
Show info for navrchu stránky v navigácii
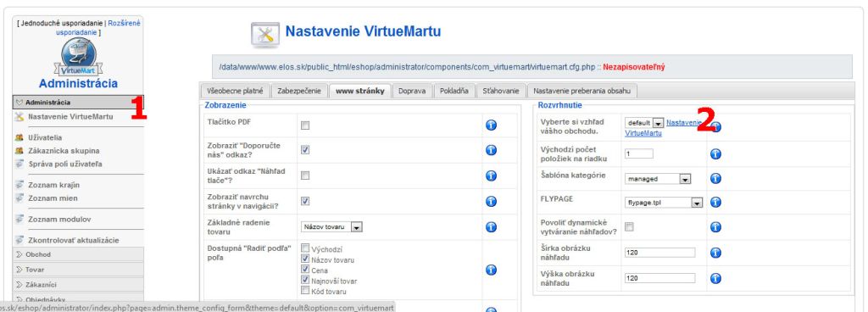491,202
